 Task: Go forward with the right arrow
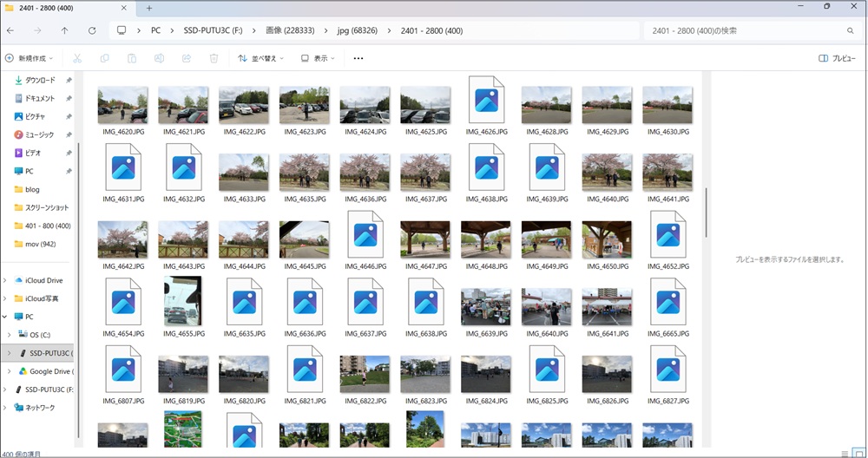[37, 30]
